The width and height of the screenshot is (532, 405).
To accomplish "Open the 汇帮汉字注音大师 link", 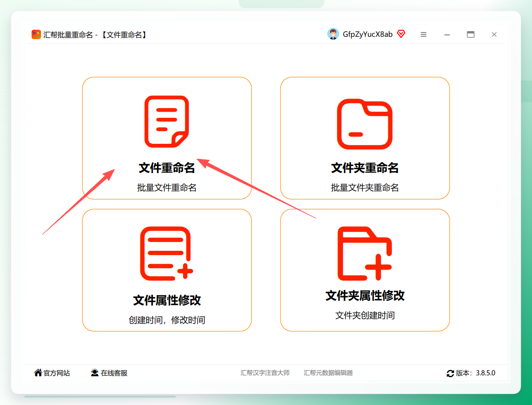I will pyautogui.click(x=265, y=373).
